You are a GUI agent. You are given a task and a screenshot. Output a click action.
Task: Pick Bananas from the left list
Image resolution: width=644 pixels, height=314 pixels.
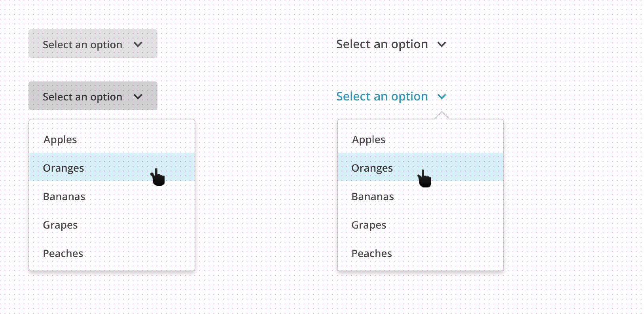point(112,197)
